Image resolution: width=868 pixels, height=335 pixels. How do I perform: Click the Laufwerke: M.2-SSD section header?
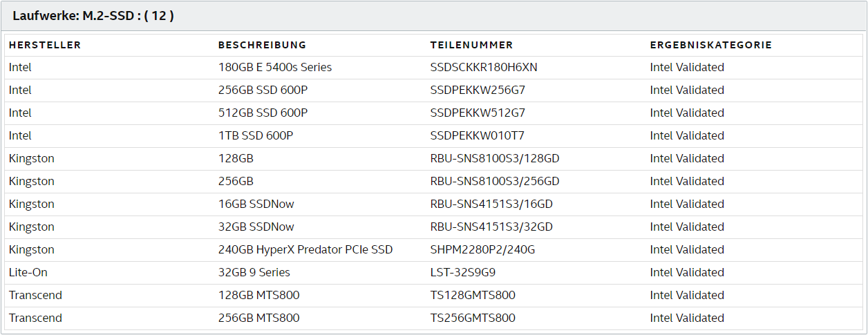pos(93,15)
